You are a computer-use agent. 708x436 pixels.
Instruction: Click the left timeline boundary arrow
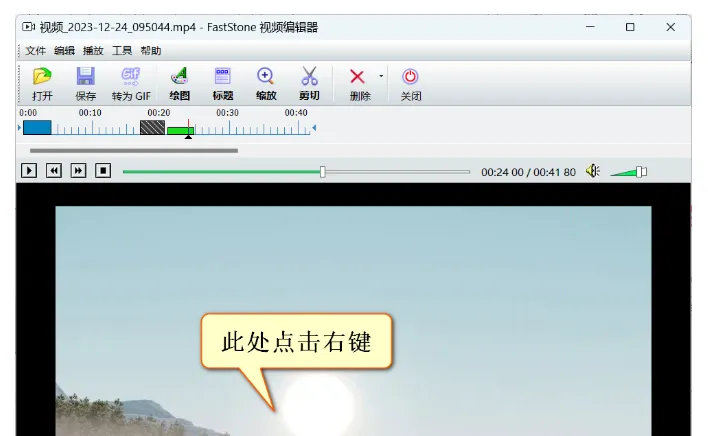(x=19, y=128)
